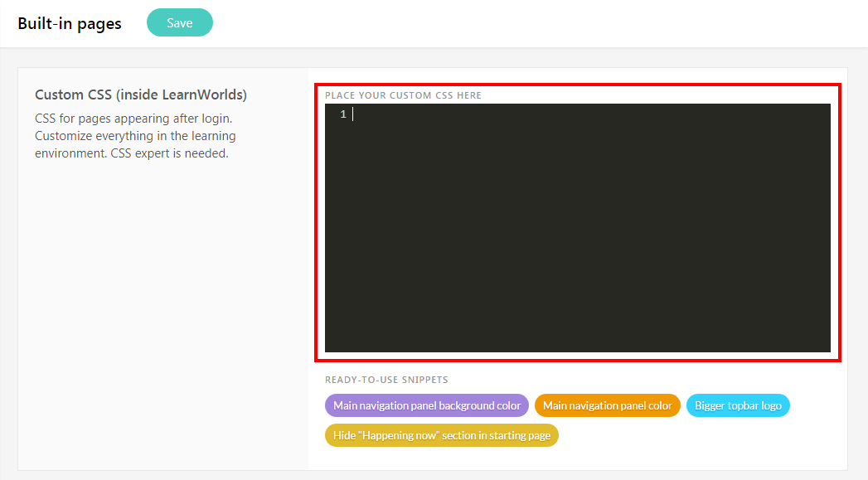Click the PLACE YOUR CUSTOM CSS HERE label
The height and width of the screenshot is (480, 868).
(403, 95)
